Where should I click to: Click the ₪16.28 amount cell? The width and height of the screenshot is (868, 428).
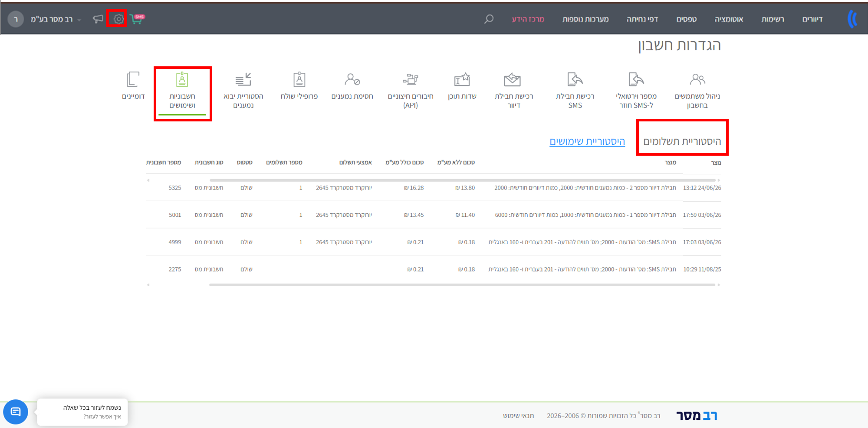click(414, 188)
